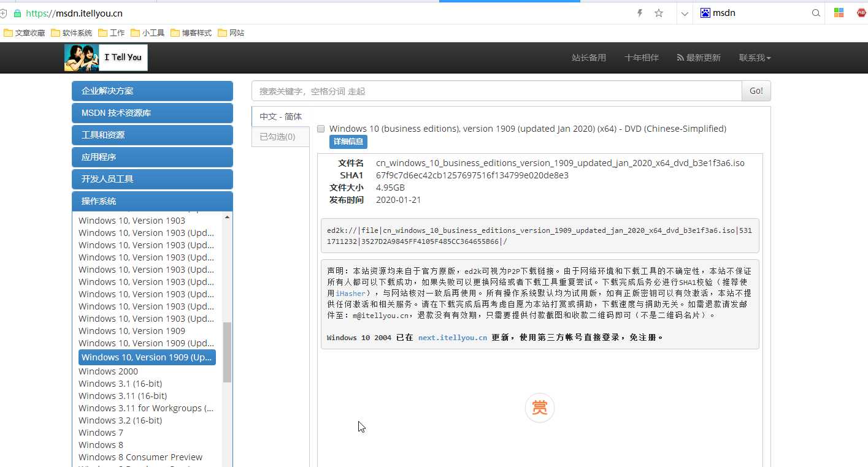Open 最新更新 in the top navigation
The width and height of the screenshot is (868, 467).
coord(699,58)
